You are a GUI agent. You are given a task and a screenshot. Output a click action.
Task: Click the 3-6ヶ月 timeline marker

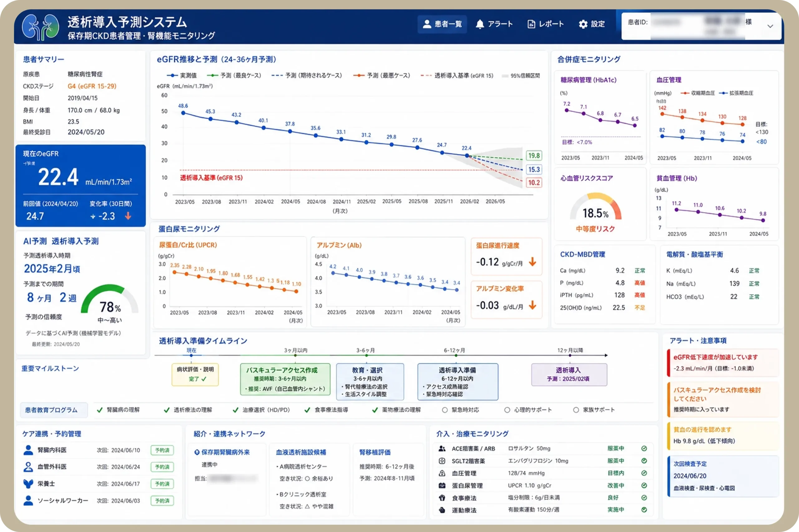coord(366,355)
